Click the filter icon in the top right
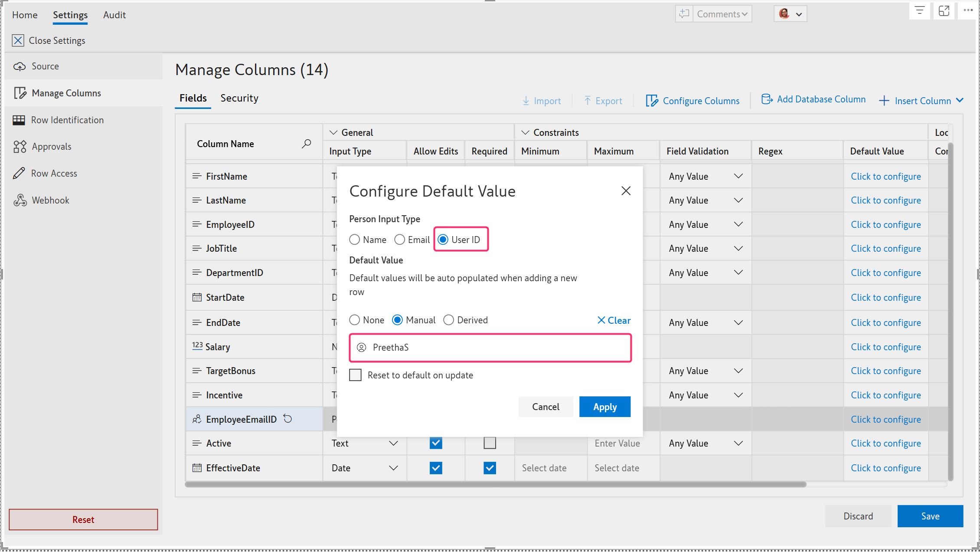This screenshot has height=552, width=980. tap(919, 11)
